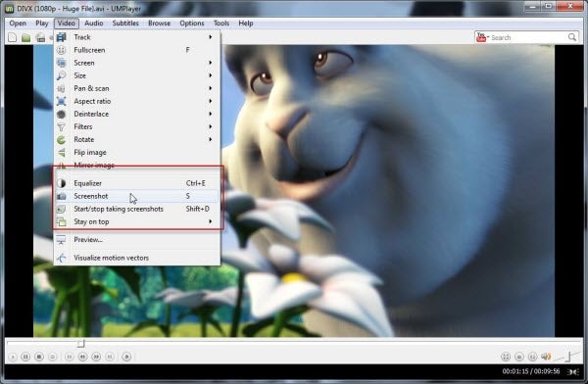
Task: Open the Subtitles menu
Action: [x=125, y=24]
